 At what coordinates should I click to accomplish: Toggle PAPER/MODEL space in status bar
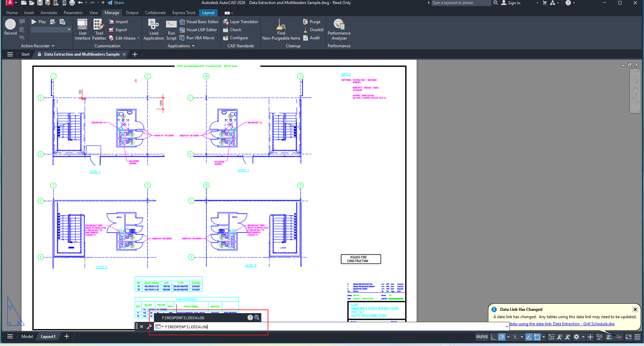(482, 337)
